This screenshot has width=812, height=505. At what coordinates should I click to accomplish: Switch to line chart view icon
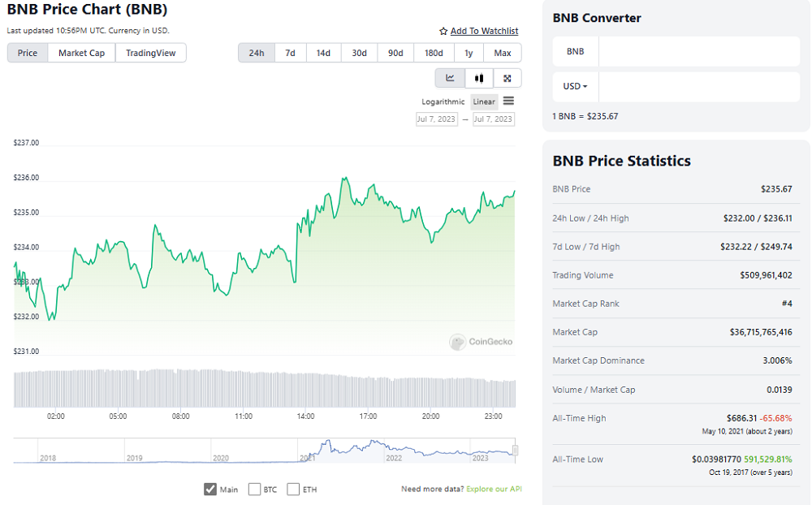pyautogui.click(x=450, y=78)
